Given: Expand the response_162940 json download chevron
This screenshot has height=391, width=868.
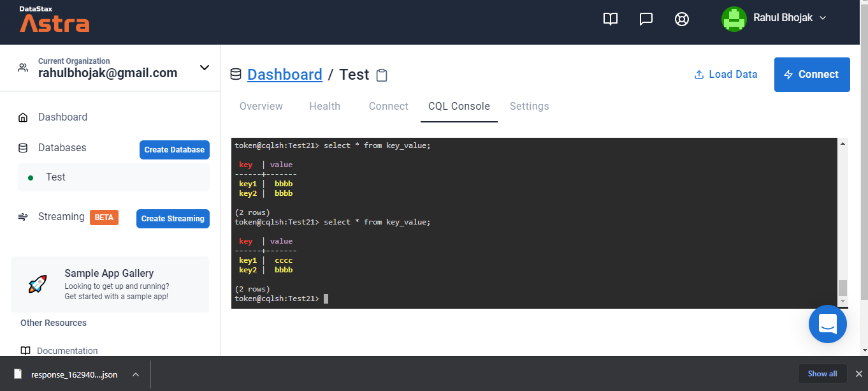Looking at the screenshot, I should 135,375.
